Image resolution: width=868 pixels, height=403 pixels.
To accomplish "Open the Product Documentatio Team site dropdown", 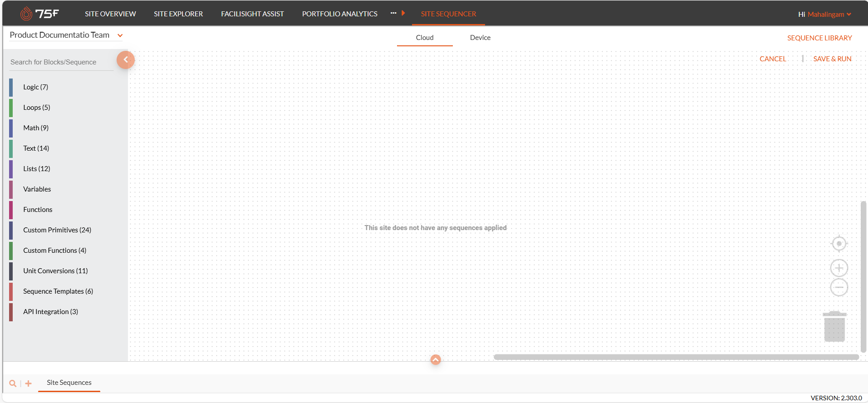I will click(120, 35).
